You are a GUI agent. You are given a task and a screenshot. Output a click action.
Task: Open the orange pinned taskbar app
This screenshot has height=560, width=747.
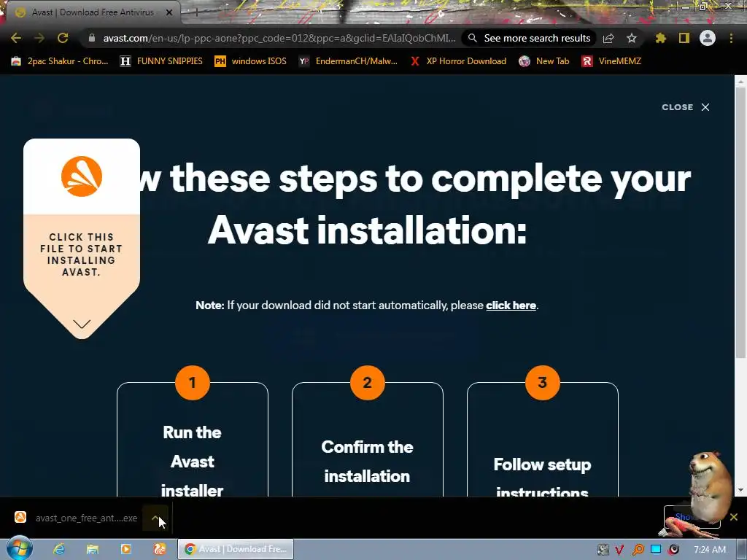[x=160, y=549]
